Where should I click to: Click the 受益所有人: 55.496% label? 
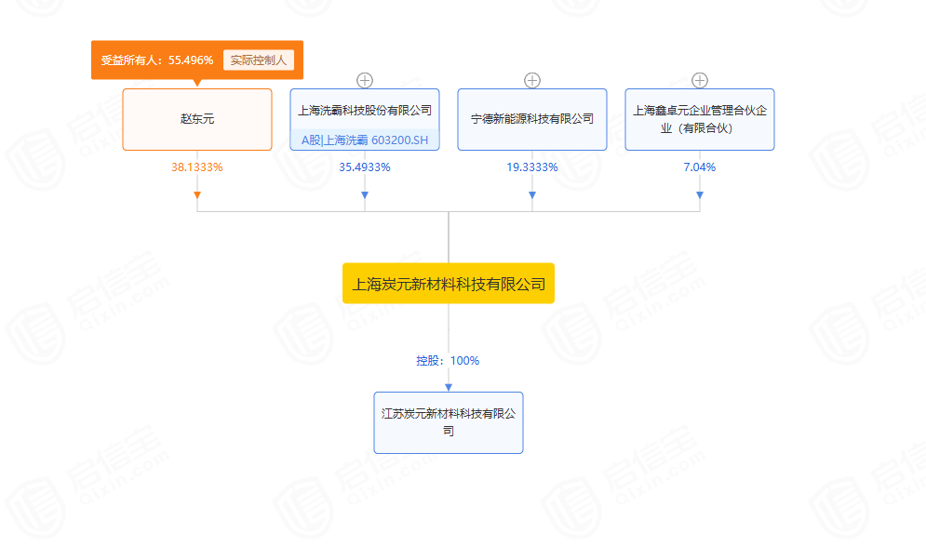[x=157, y=60]
